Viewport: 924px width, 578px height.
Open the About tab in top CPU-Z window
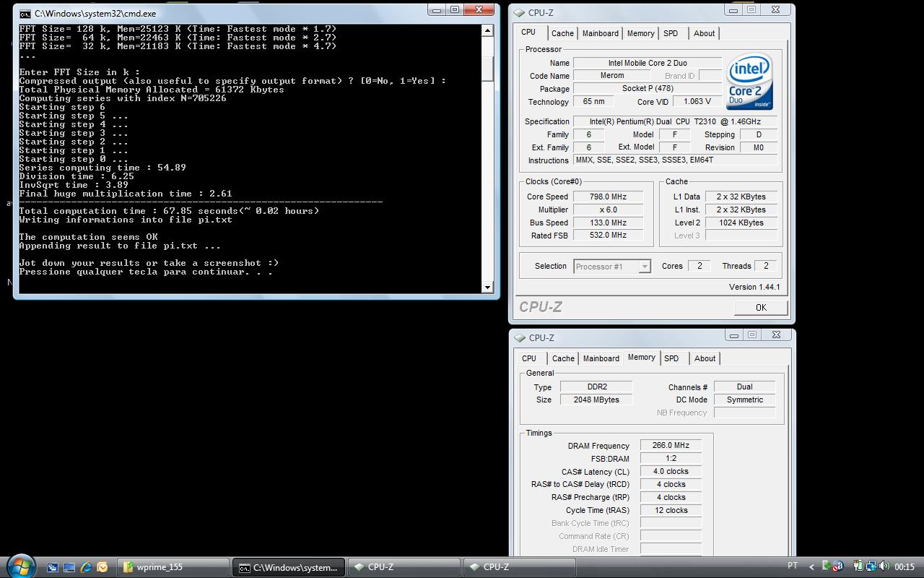pos(704,33)
